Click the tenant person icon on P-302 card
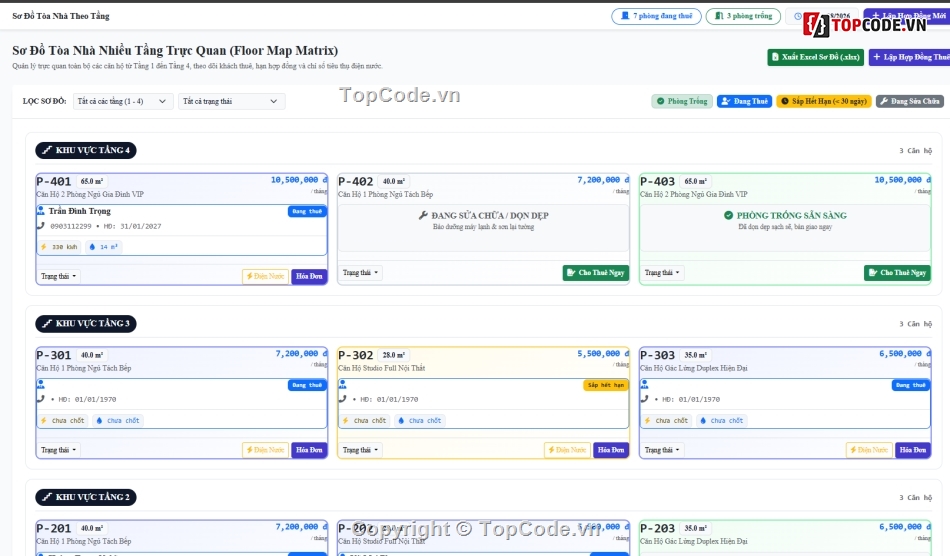This screenshot has height=556, width=950. coord(342,385)
